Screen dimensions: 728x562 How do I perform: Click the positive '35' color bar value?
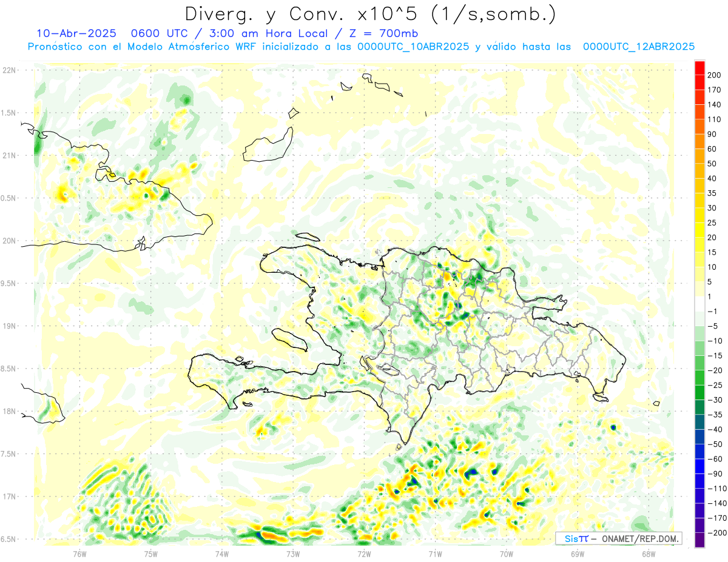(713, 193)
